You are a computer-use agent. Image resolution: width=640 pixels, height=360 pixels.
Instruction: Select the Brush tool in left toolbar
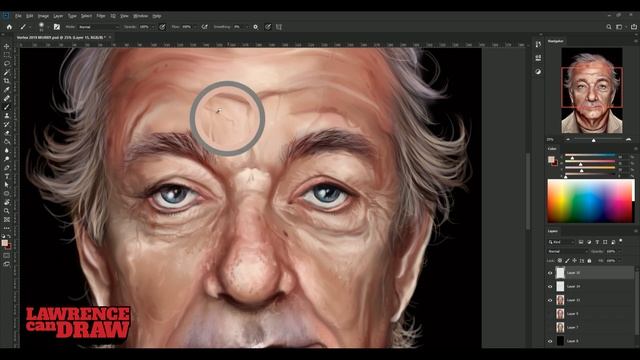click(x=7, y=107)
